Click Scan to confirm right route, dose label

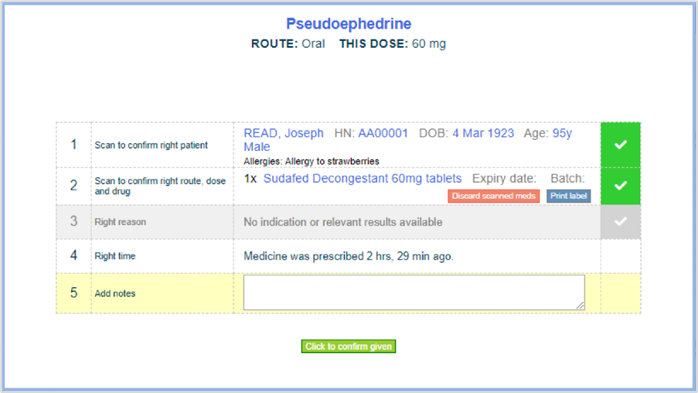point(160,186)
